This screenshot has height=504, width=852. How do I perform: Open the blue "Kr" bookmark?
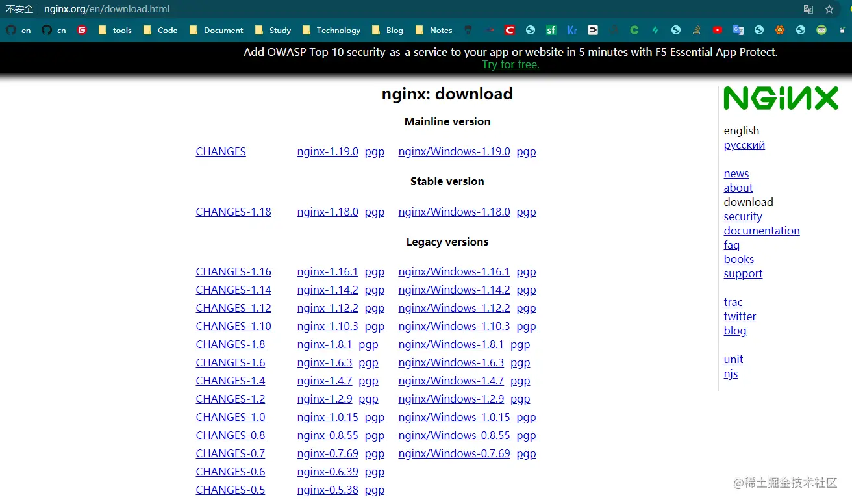572,30
